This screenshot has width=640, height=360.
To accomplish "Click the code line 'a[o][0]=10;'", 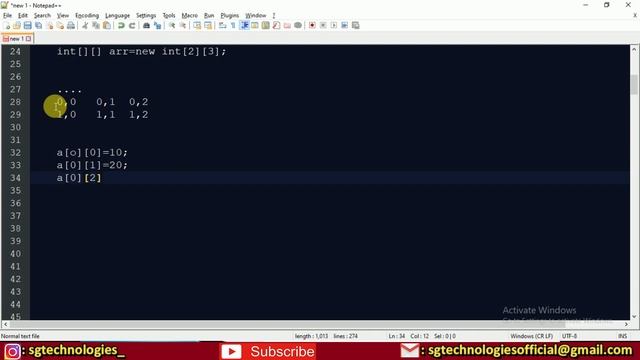I will point(92,153).
